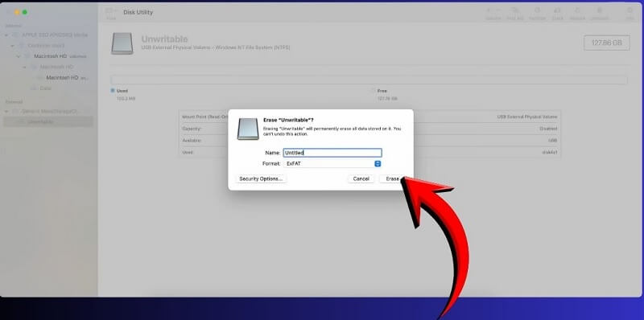Click the drive icon in the erase dialog
Screen dimensions: 644x320
248,129
